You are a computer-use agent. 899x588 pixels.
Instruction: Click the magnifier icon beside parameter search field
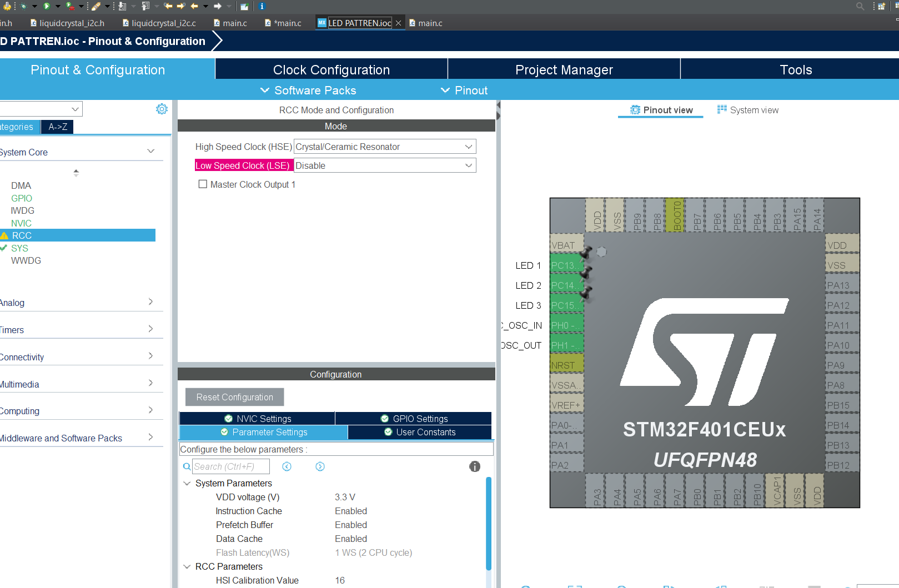click(x=187, y=466)
